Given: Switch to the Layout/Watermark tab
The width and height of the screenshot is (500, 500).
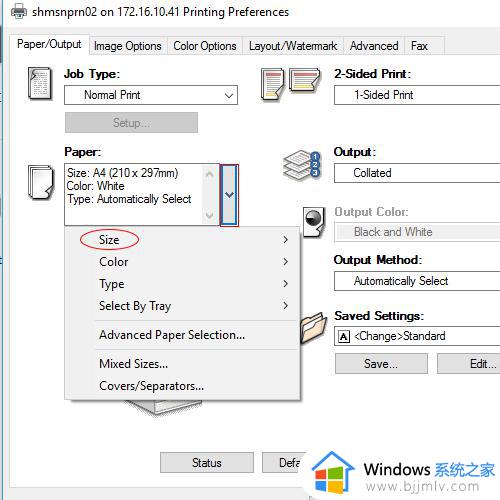Looking at the screenshot, I should pyautogui.click(x=293, y=46).
